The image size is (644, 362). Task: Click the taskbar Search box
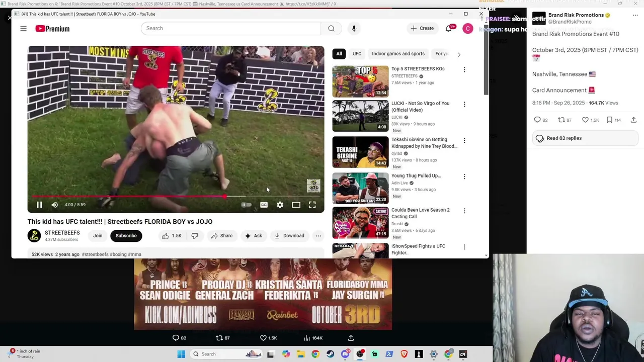tap(227, 354)
